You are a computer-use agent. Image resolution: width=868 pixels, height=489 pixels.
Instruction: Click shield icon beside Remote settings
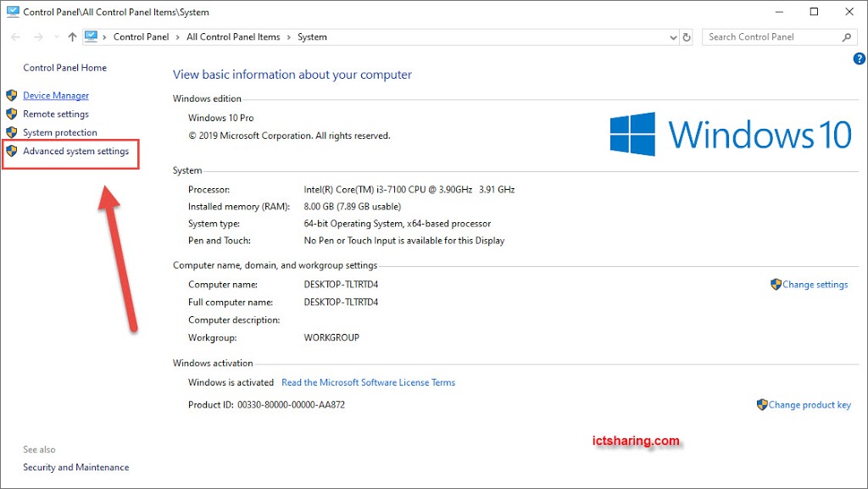point(12,114)
